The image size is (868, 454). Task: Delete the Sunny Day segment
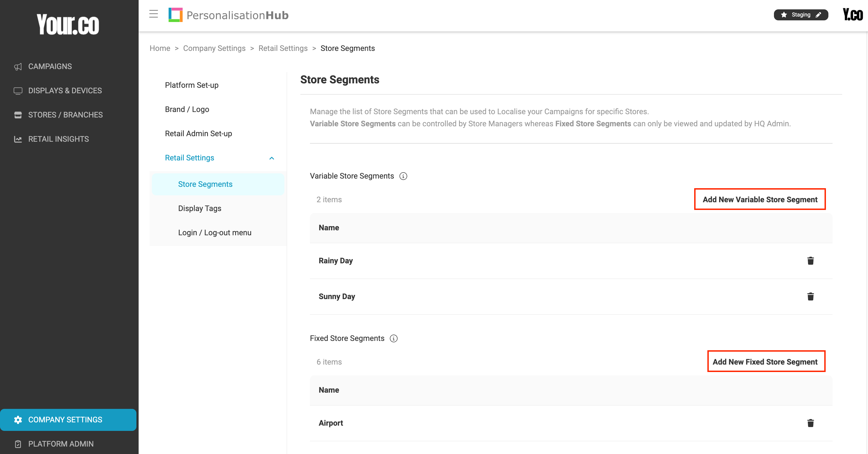(810, 297)
